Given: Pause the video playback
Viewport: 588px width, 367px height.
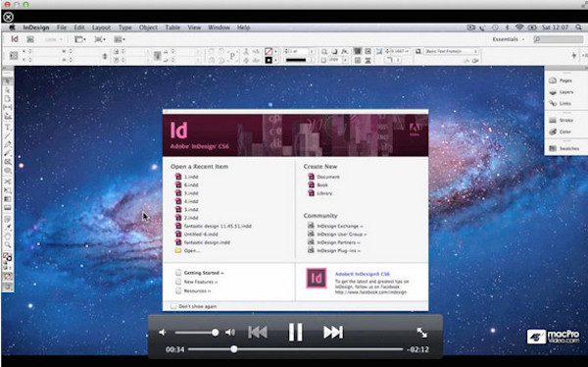Looking at the screenshot, I should [296, 332].
